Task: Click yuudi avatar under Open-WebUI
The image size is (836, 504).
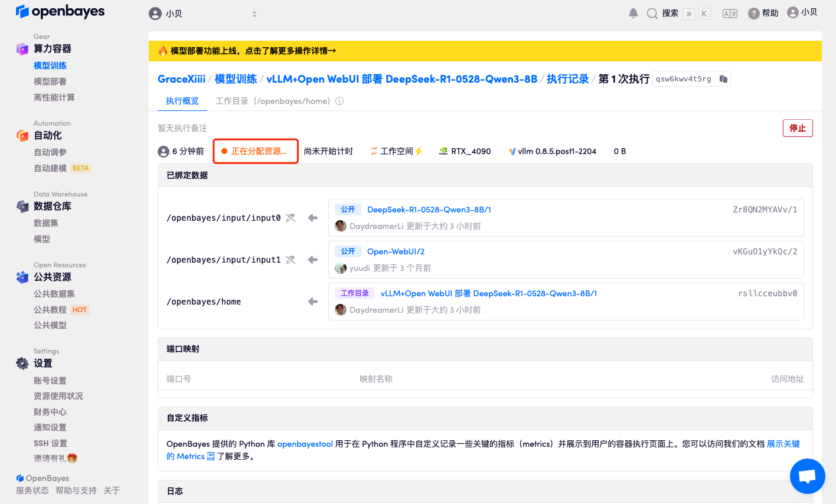Action: 341,268
